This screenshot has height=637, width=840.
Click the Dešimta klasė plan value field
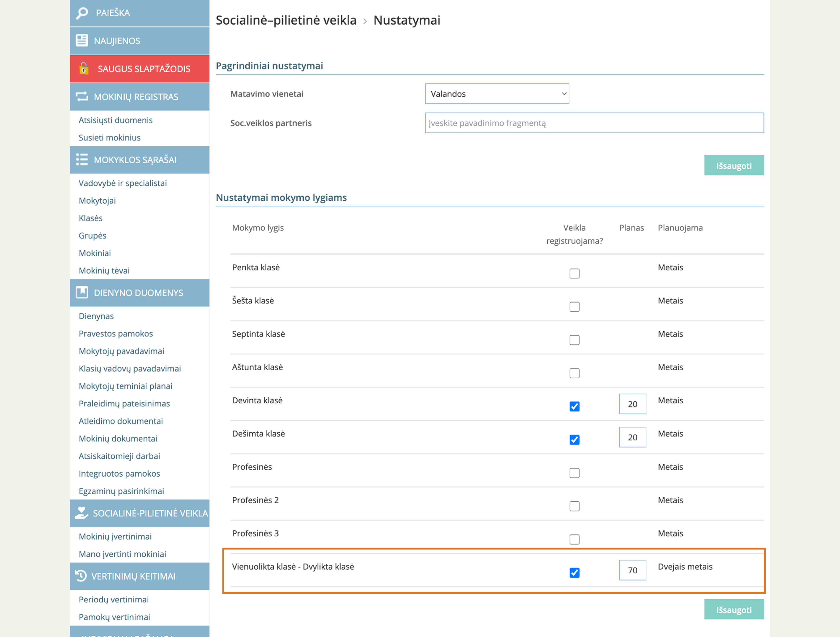(632, 437)
